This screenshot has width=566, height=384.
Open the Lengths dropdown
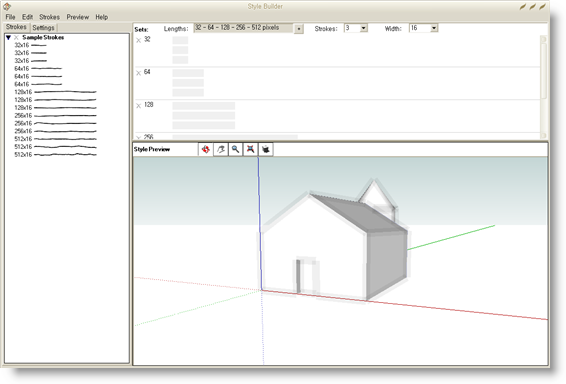pyautogui.click(x=299, y=29)
